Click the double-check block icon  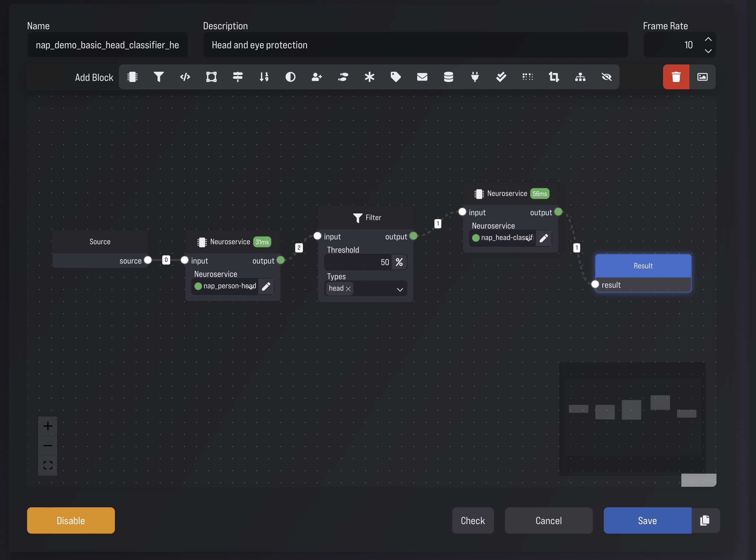tap(501, 77)
